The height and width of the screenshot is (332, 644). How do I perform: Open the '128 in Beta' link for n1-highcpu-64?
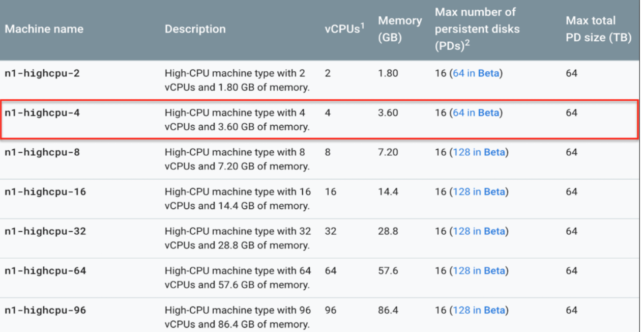pos(478,271)
